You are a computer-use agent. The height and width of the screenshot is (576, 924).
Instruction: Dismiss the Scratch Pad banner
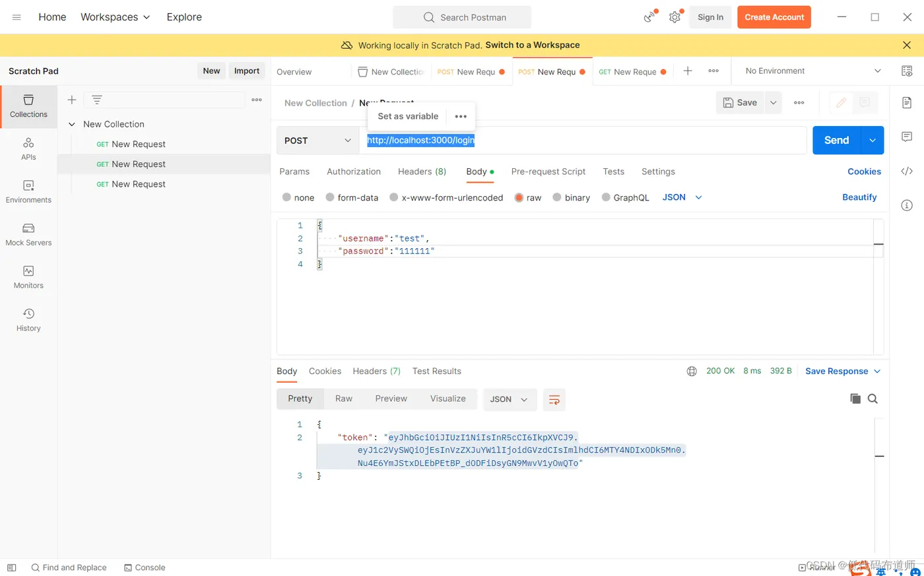pos(907,45)
